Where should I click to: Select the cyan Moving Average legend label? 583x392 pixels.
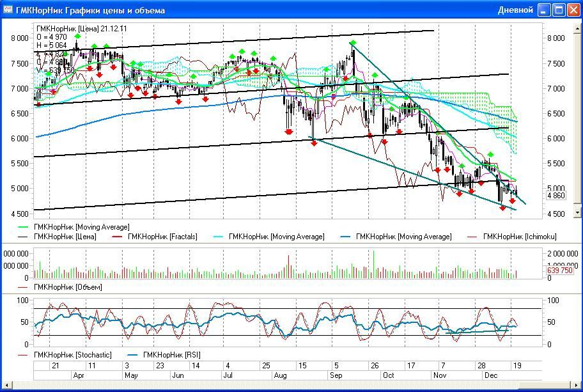coord(277,237)
